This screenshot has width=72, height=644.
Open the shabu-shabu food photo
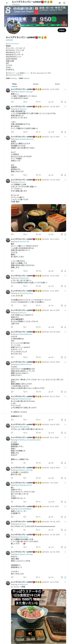(x=39, y=218)
